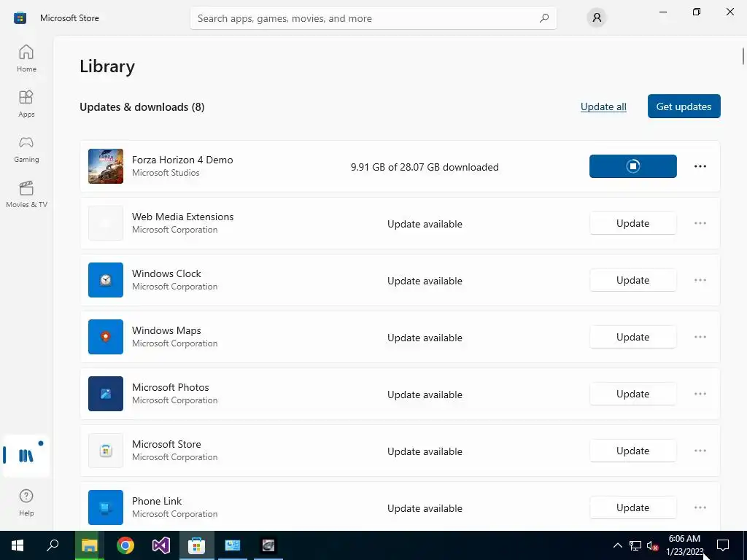Screen dimensions: 747x560
Task: Open more options for Microsoft Photos
Action: pyautogui.click(x=700, y=394)
